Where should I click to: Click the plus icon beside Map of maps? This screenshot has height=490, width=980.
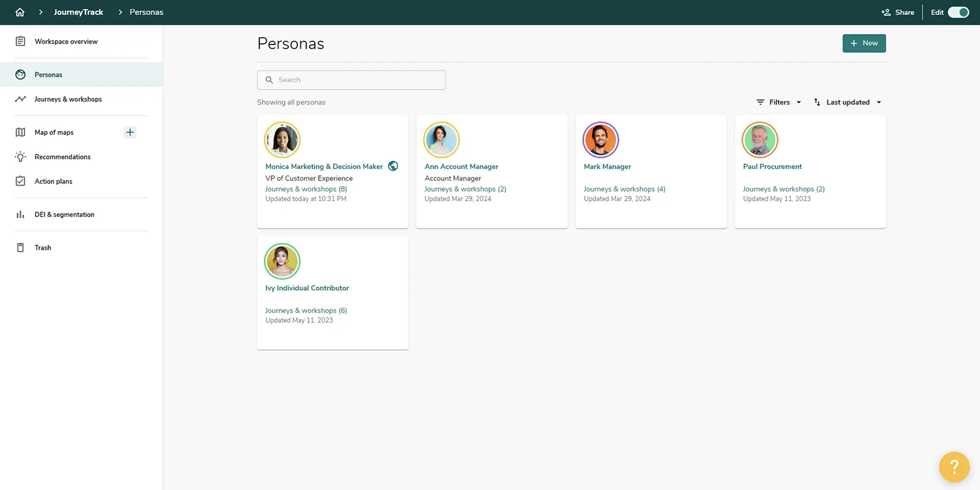(130, 132)
